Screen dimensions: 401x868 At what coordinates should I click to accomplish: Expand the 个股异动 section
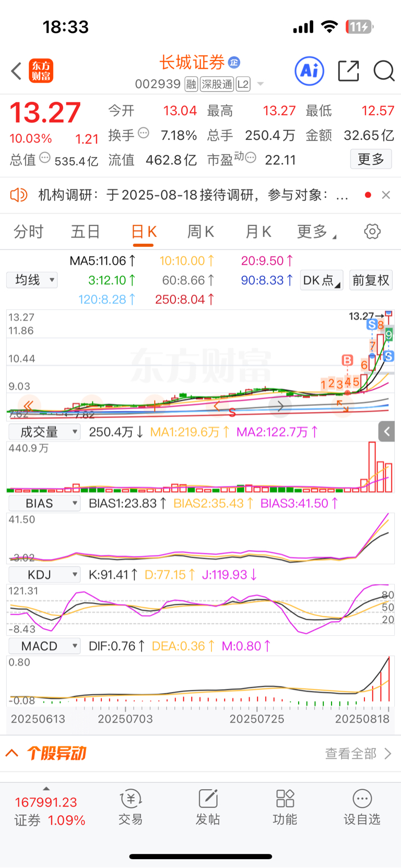click(x=46, y=753)
